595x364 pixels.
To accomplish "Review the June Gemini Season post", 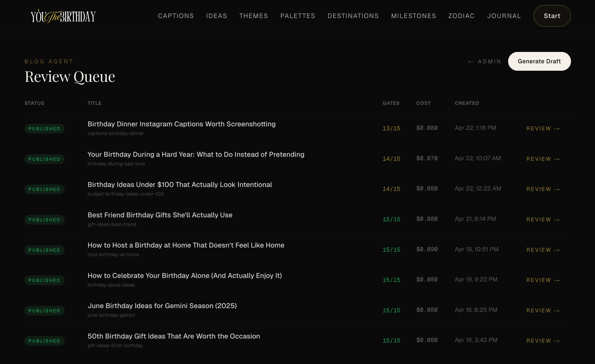I will click(x=543, y=311).
